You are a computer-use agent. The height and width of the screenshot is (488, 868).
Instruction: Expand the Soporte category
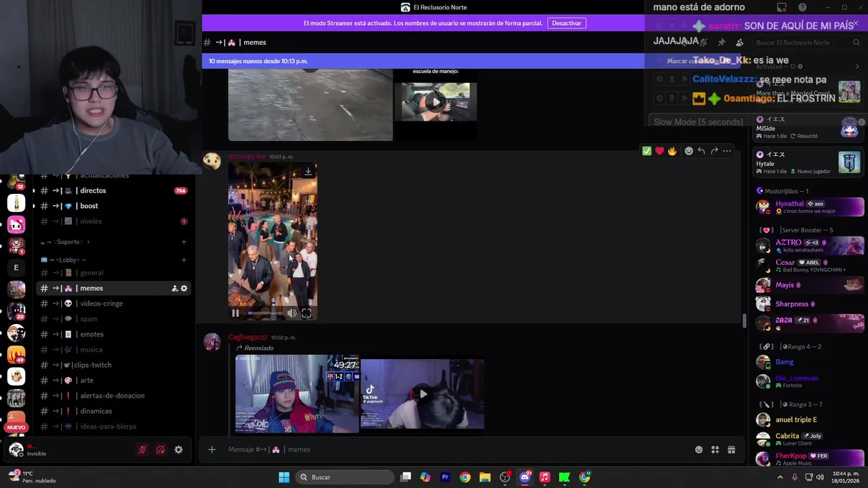pos(64,242)
